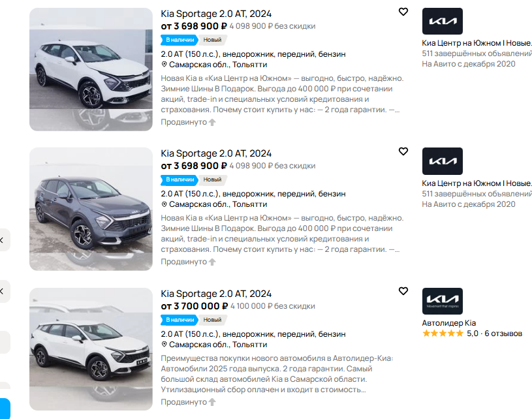Open the gray Kia Sportage photo
532x419 pixels.
coord(91,209)
